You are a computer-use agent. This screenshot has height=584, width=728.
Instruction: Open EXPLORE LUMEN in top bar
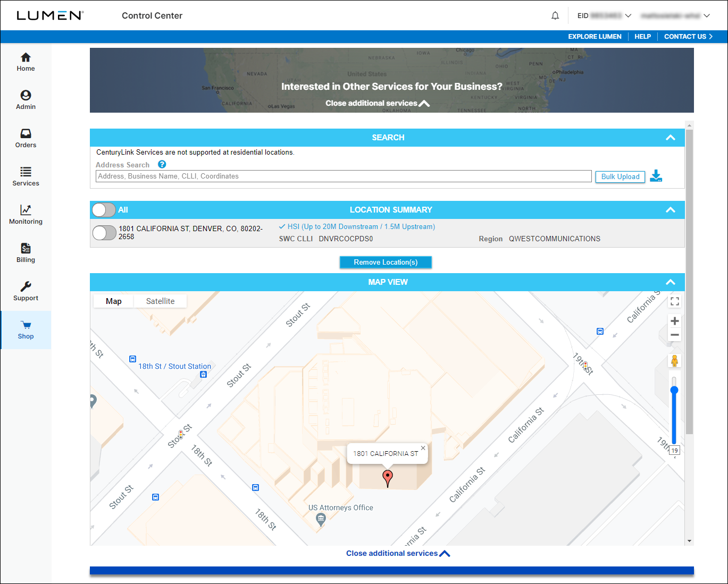coord(595,37)
